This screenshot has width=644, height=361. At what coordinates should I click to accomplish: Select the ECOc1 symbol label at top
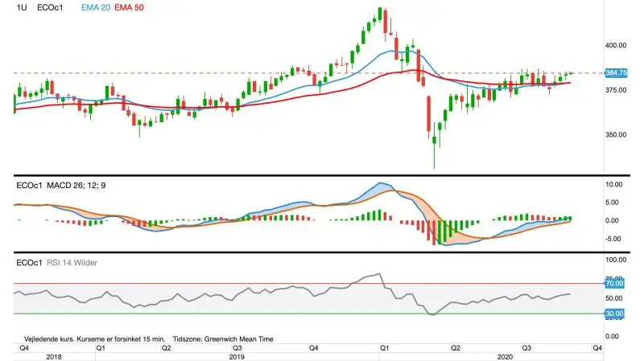point(50,7)
